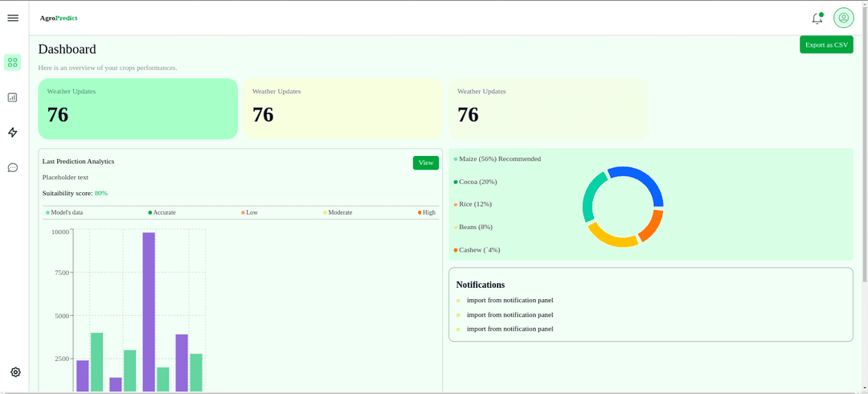This screenshot has height=394, width=868.
Task: Select the pale yellow Weather Updates card
Action: click(343, 109)
